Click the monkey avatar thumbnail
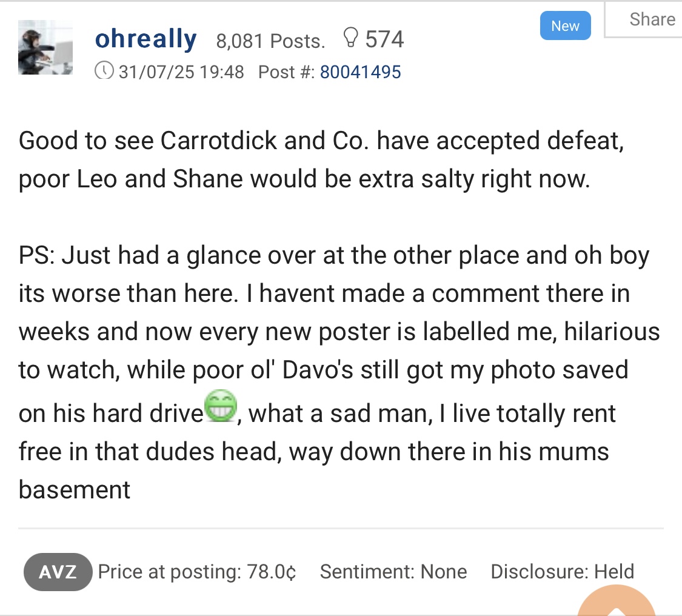Image resolution: width=682 pixels, height=616 pixels. [45, 47]
